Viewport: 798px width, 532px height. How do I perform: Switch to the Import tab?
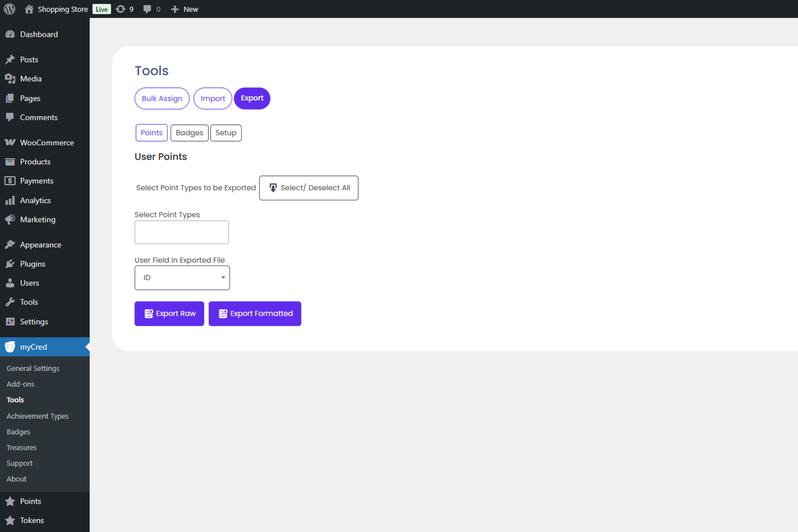(212, 98)
